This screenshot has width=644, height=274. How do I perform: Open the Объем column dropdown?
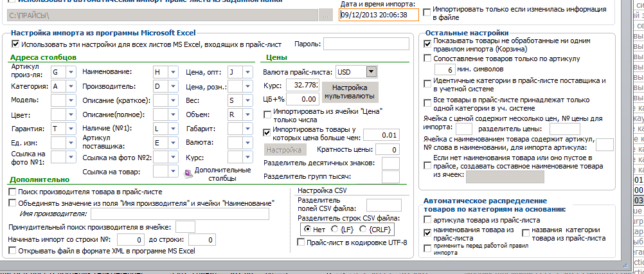point(247,114)
